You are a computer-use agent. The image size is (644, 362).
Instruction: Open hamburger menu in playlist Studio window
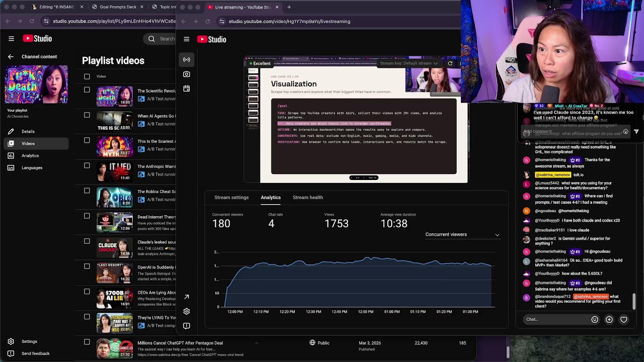[x=11, y=38]
